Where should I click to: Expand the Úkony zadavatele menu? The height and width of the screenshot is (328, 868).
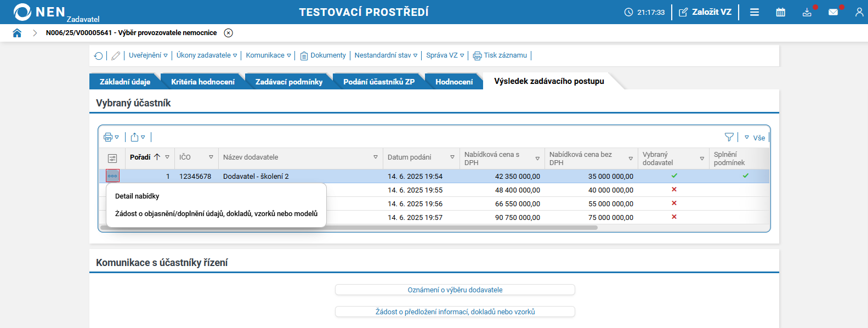pos(207,55)
